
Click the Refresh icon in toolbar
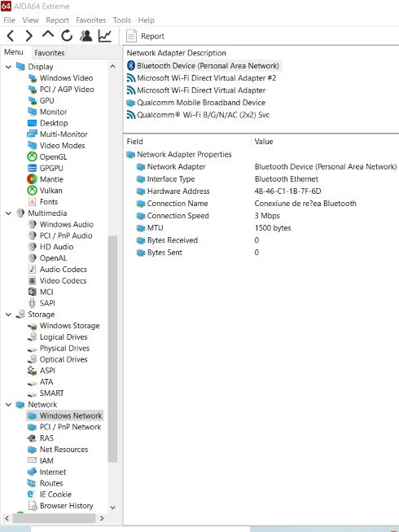67,36
